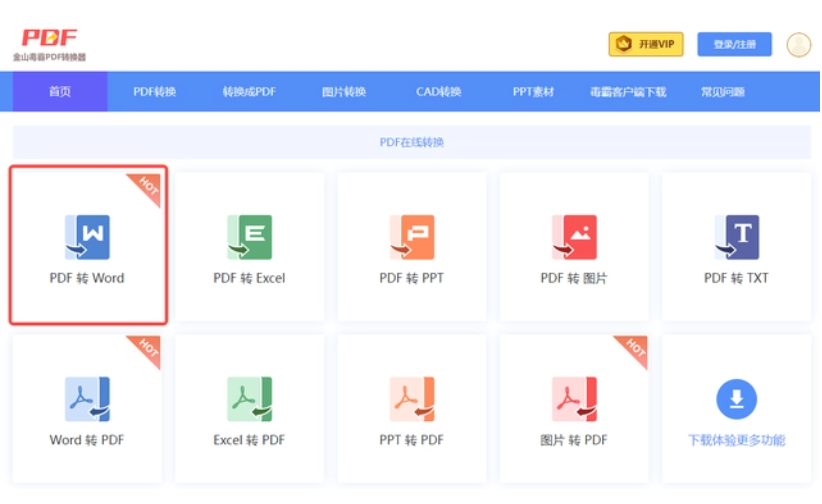Open the PDF 转 PPT converter icon
Screen dimensions: 822x504
(411, 238)
